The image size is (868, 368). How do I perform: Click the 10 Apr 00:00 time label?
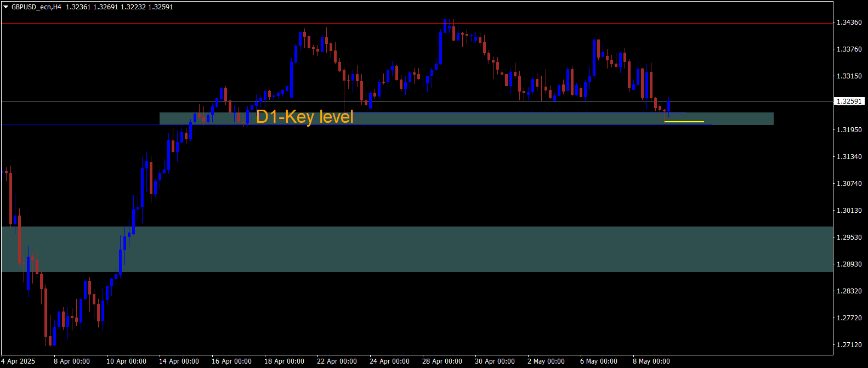pyautogui.click(x=127, y=361)
